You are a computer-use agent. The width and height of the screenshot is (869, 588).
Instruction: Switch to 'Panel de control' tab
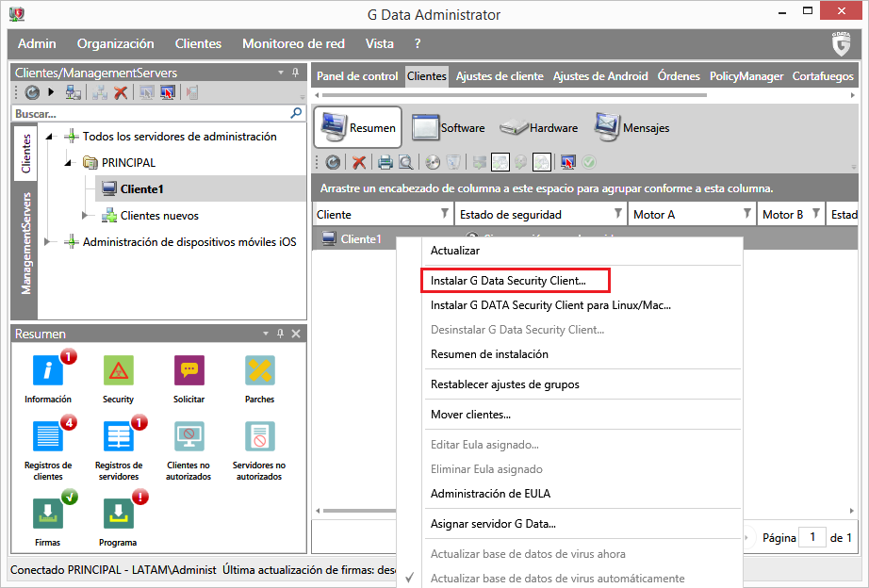357,76
